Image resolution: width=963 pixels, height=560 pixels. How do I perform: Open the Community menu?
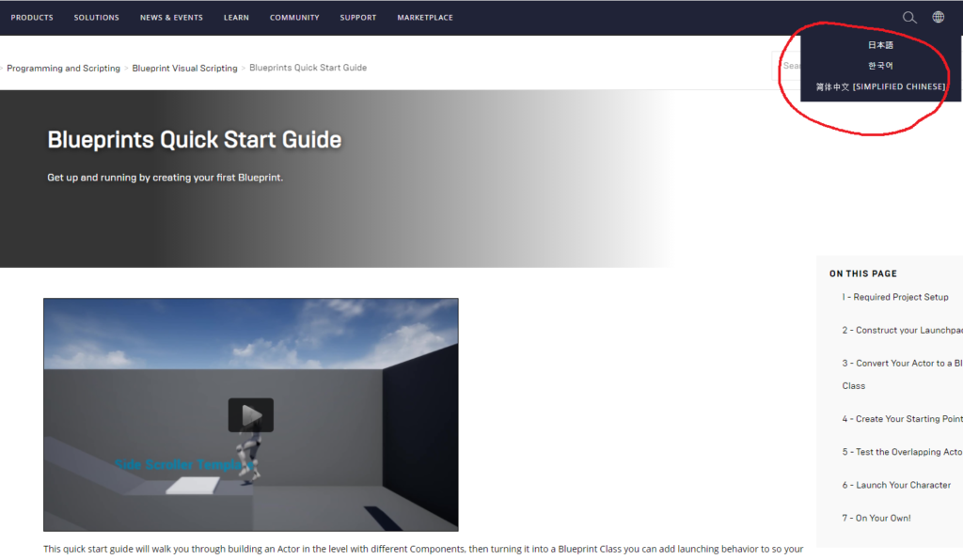click(294, 18)
